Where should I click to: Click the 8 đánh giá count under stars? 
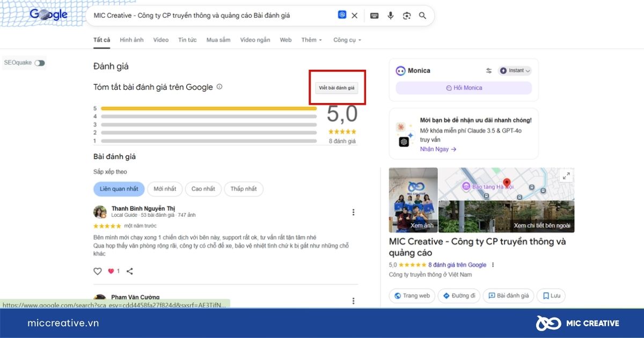pos(342,141)
